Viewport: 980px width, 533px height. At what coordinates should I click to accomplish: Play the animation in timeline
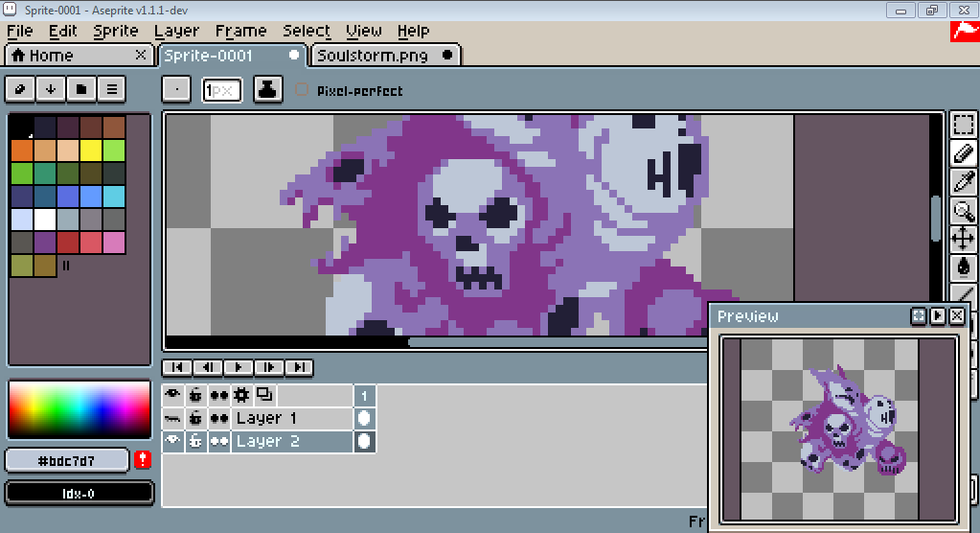point(239,367)
